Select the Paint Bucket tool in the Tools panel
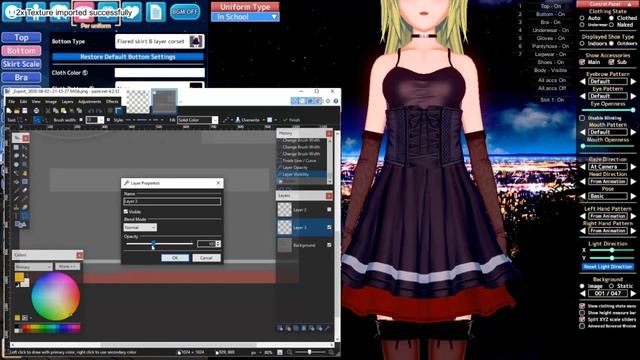Screen dimensions: 640x360 pos(16,181)
